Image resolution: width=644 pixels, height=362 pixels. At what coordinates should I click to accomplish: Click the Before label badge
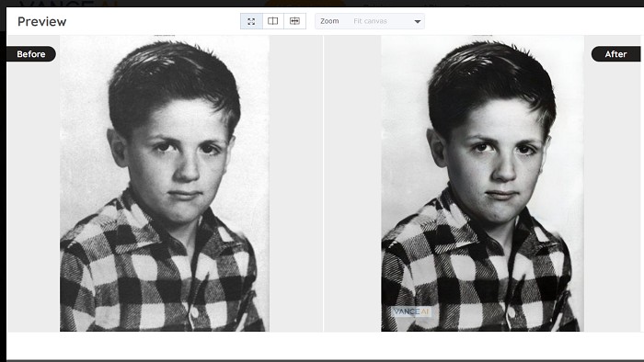click(30, 53)
